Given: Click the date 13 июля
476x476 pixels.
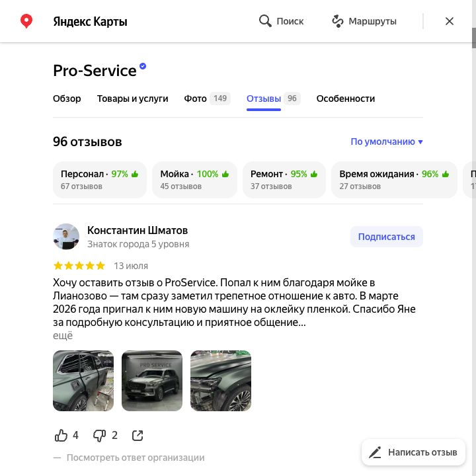Looking at the screenshot, I should coord(131,266).
